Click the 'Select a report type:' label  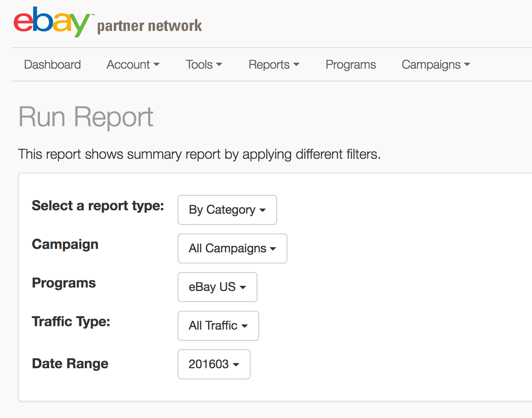tap(98, 206)
